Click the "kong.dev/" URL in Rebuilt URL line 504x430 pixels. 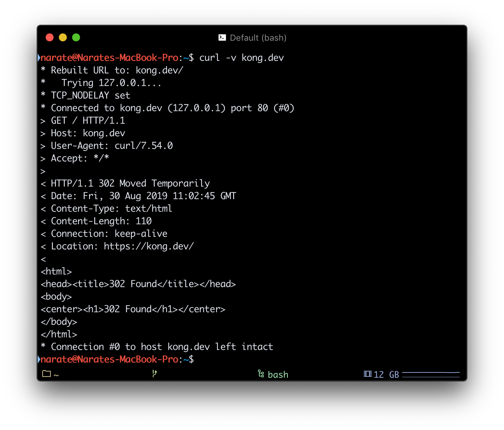(x=159, y=70)
